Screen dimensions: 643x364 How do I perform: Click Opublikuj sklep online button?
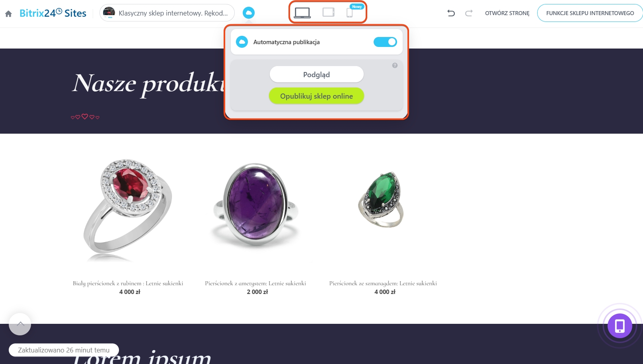coord(317,96)
